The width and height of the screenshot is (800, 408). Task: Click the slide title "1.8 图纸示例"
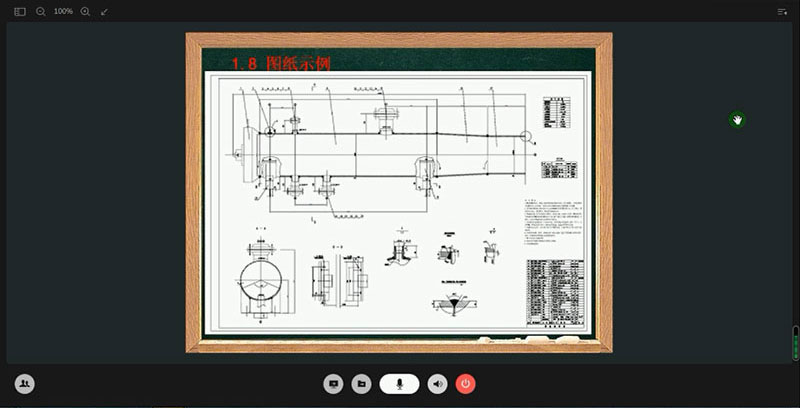(280, 63)
